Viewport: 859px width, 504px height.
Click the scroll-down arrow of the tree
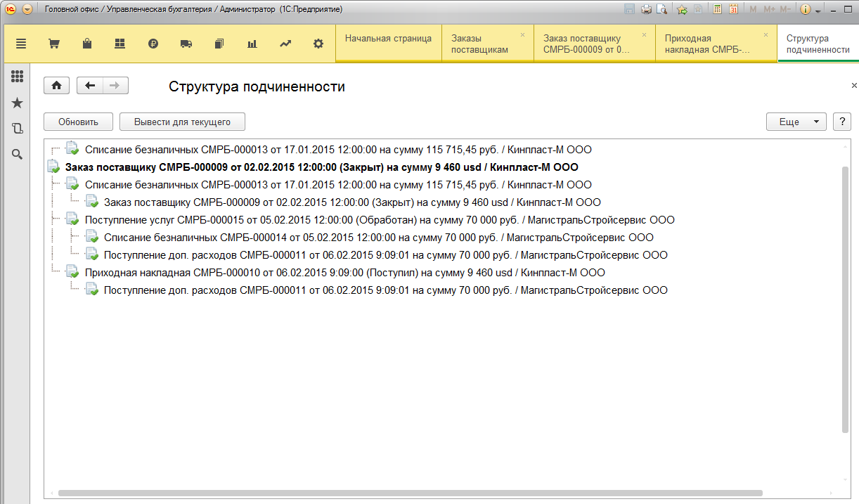(x=846, y=482)
